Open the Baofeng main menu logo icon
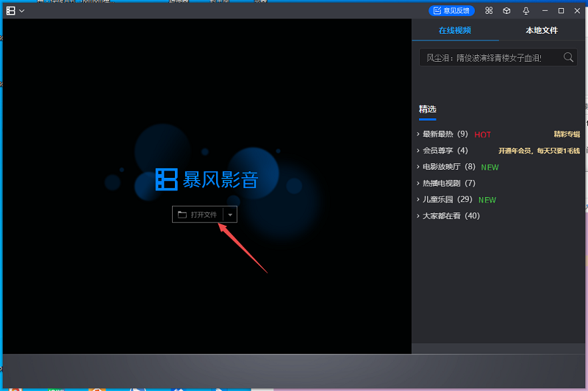 [10, 11]
